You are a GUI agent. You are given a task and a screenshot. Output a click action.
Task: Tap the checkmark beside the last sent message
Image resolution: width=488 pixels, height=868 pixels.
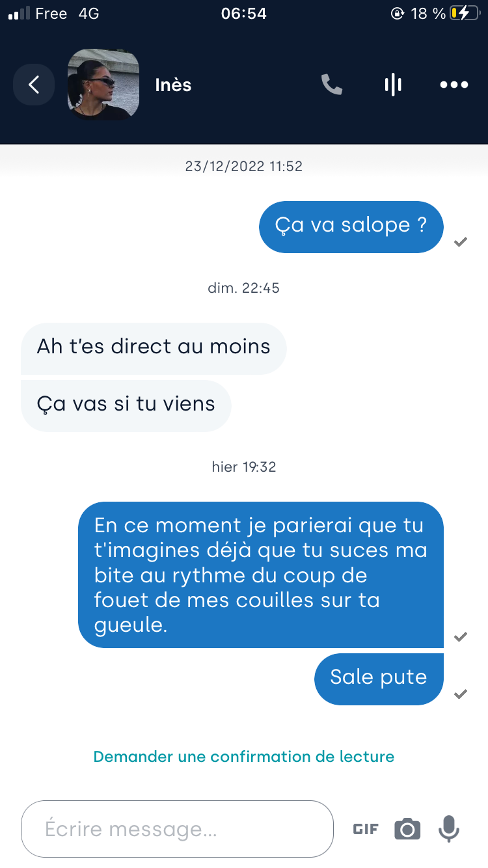[461, 694]
